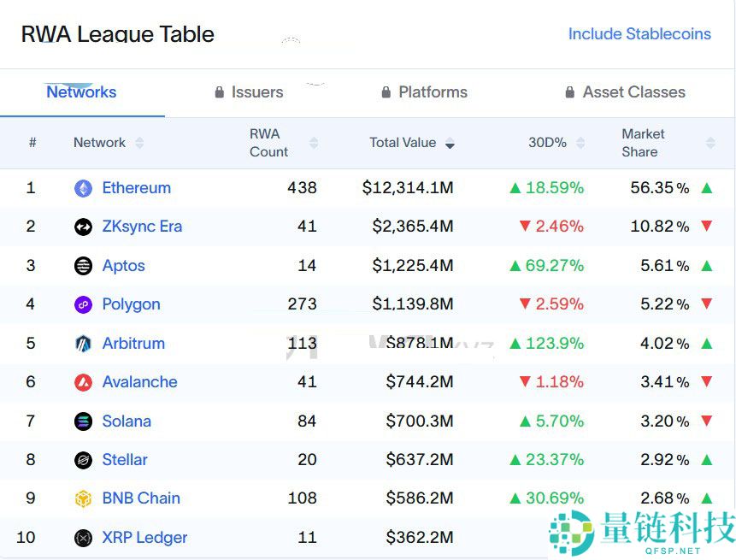Switch to the Issuers tab
The width and height of the screenshot is (736, 560).
249,92
